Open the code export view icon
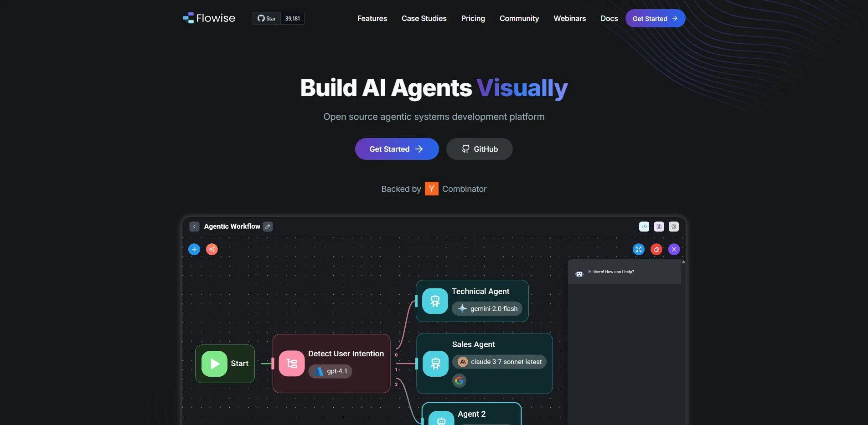 point(644,226)
